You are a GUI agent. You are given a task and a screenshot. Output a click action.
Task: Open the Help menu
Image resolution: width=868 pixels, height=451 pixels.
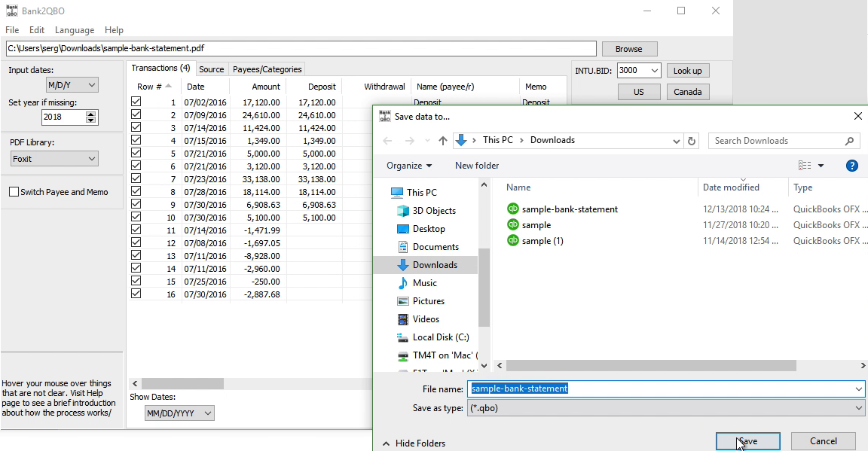(x=114, y=30)
